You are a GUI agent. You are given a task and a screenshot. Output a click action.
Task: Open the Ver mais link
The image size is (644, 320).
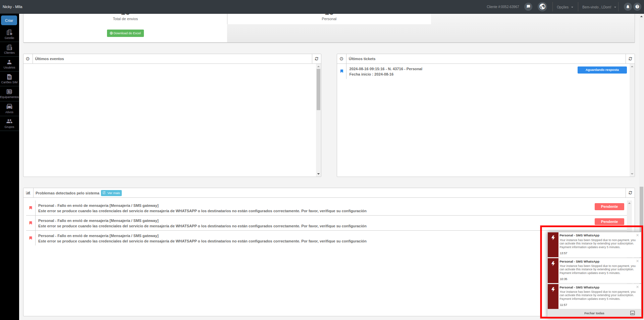[x=111, y=193]
